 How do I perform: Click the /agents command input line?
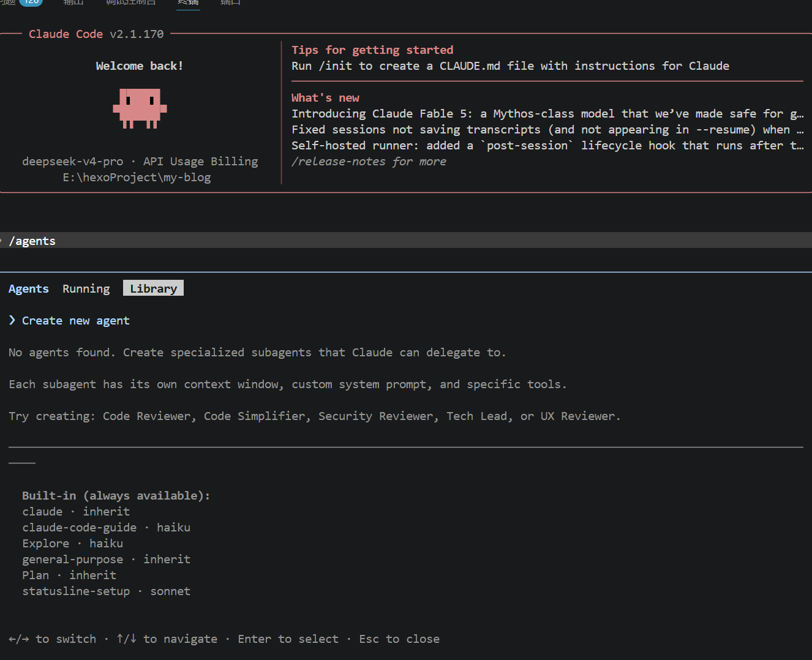[x=406, y=241]
